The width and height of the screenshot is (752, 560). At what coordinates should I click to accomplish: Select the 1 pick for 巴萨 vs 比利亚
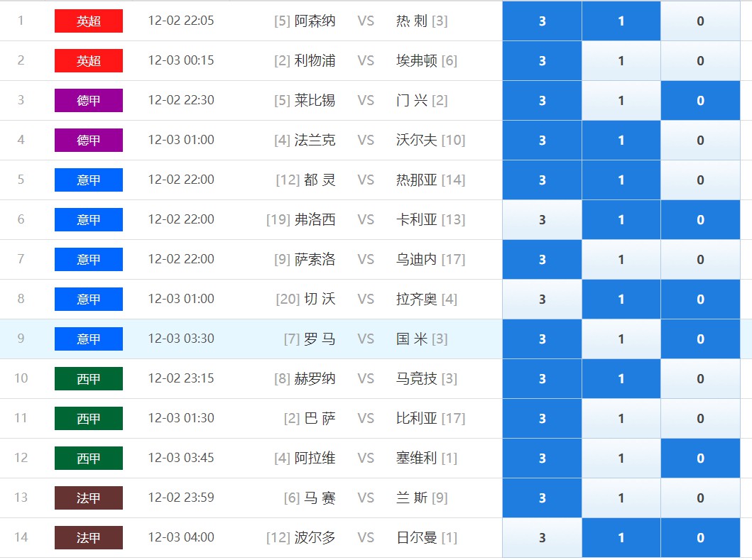[x=621, y=419]
